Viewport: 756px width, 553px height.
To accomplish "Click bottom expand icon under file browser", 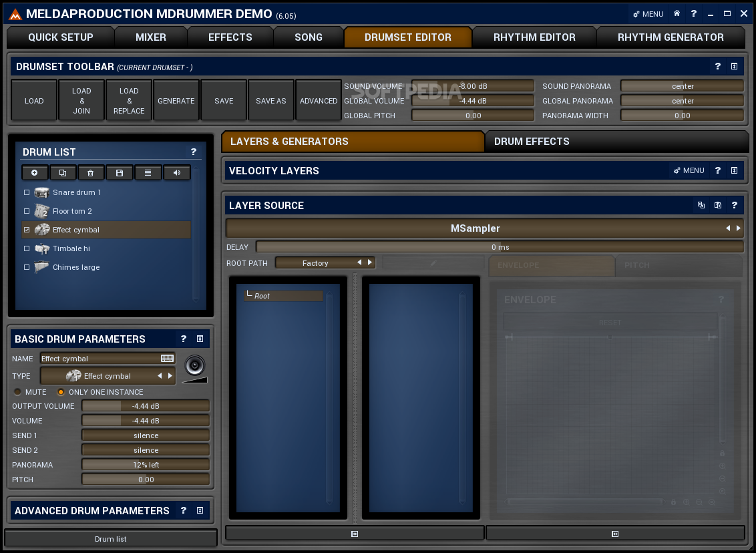I will tap(355, 534).
